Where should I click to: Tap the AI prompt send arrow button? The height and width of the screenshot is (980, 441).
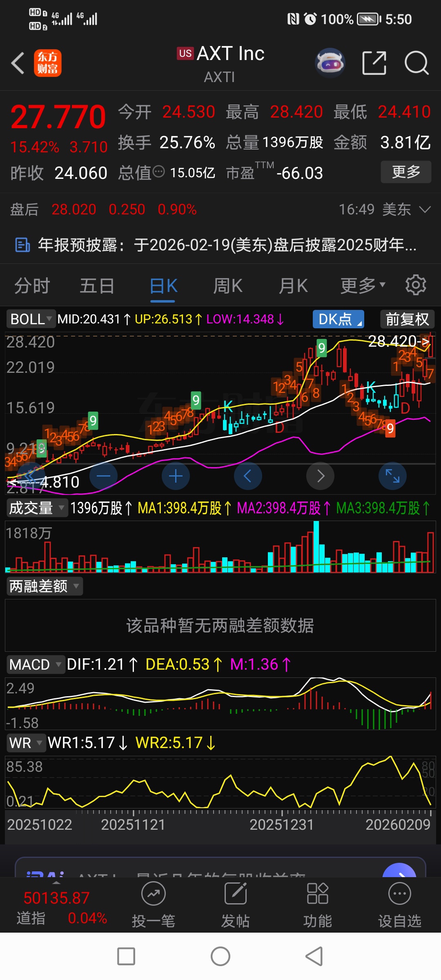click(399, 871)
